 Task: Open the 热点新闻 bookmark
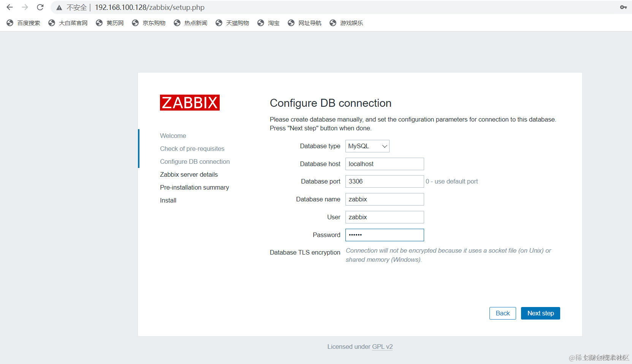pyautogui.click(x=190, y=23)
